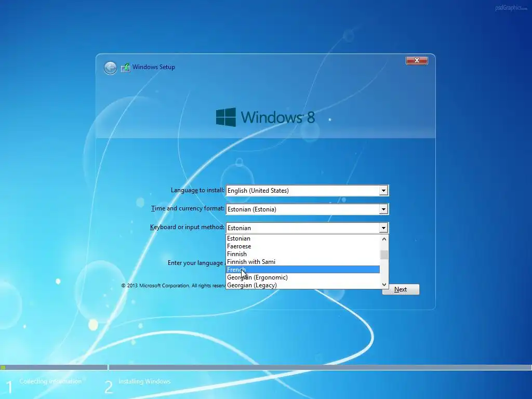The width and height of the screenshot is (532, 399).
Task: Open the Language to install dropdown
Action: [383, 191]
